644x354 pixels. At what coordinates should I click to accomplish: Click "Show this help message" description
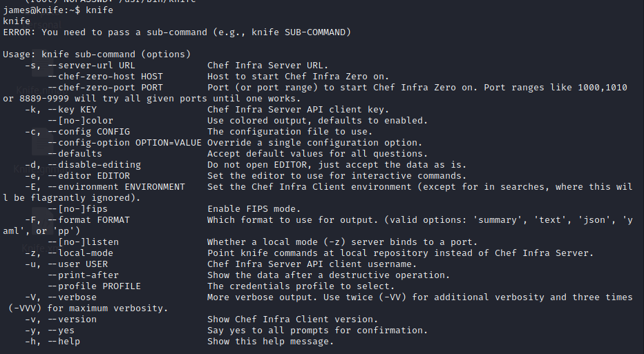270,342
